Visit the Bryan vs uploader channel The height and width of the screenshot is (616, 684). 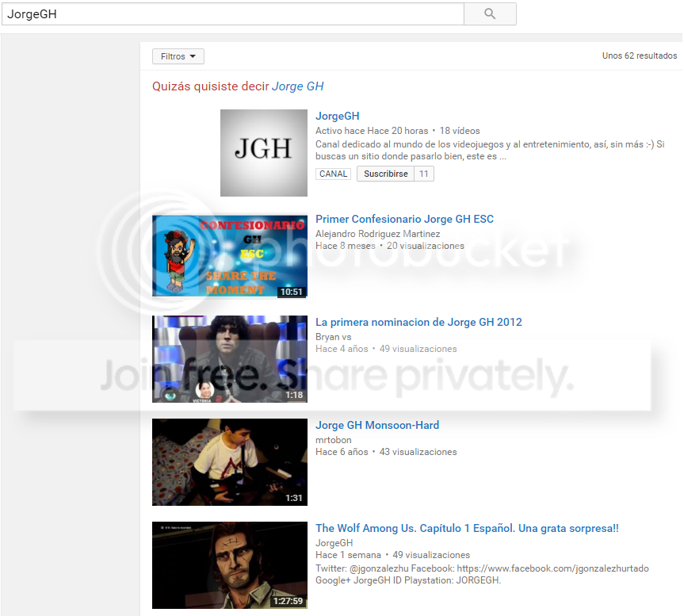click(x=333, y=337)
